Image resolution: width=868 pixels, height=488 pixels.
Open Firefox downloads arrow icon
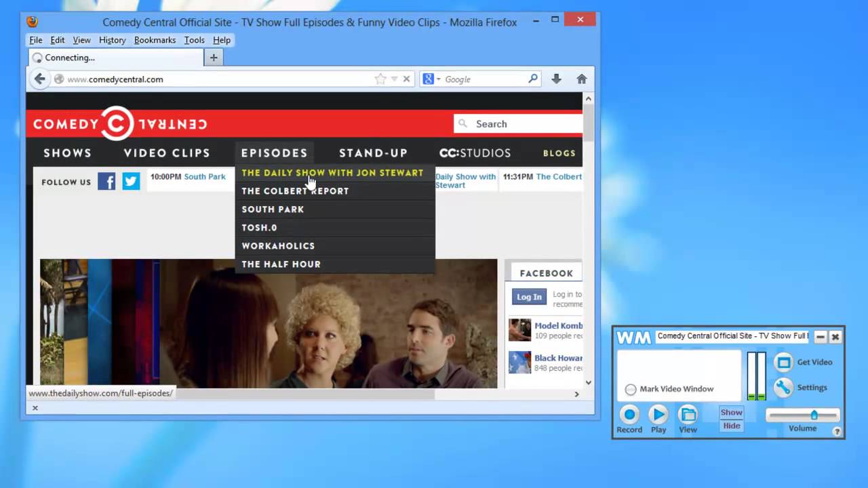(x=556, y=79)
